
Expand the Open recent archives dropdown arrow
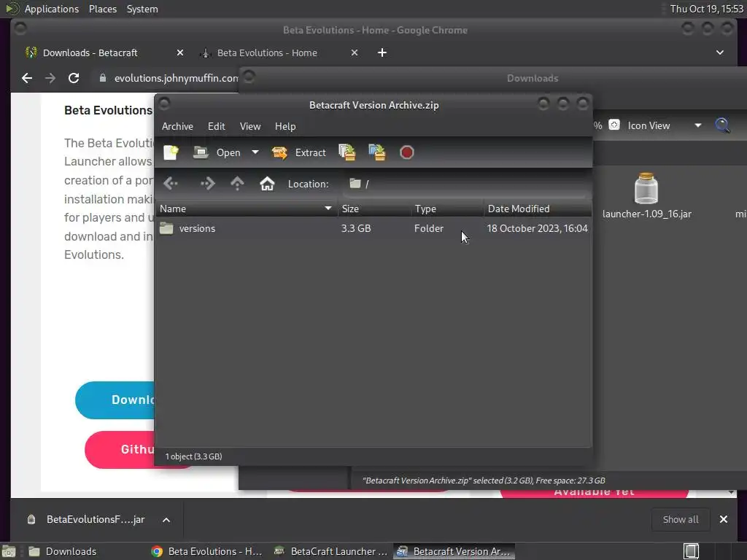coord(255,152)
